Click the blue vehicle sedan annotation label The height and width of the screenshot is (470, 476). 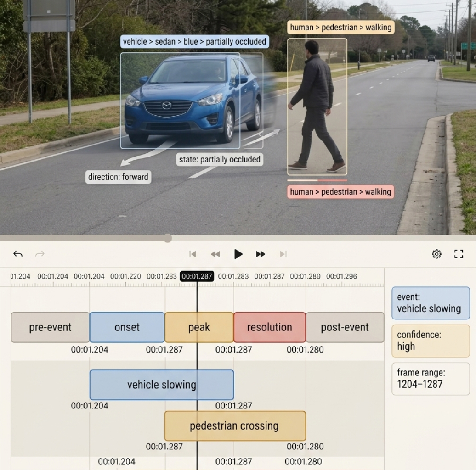(195, 42)
